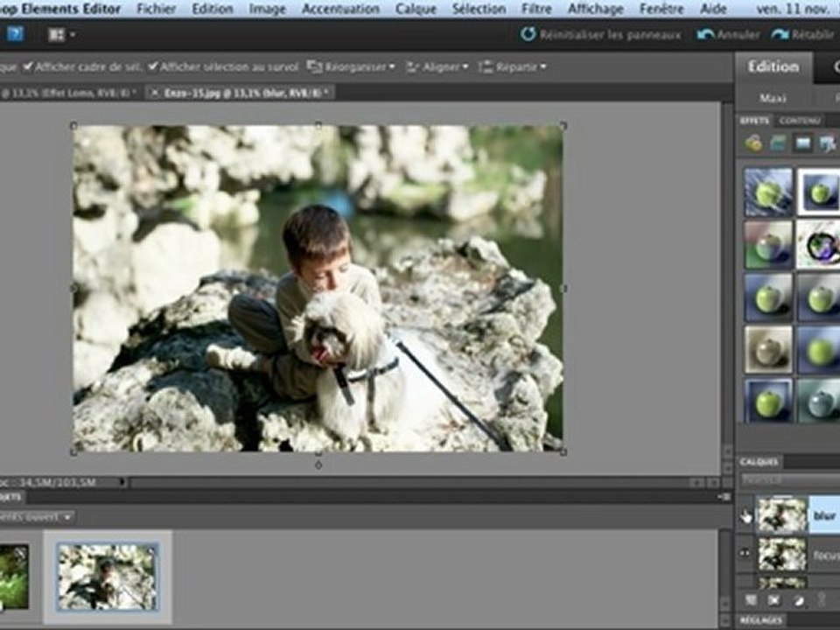Apply third-row left apple effect thumbnail
This screenshot has height=630, width=840.
point(768,297)
